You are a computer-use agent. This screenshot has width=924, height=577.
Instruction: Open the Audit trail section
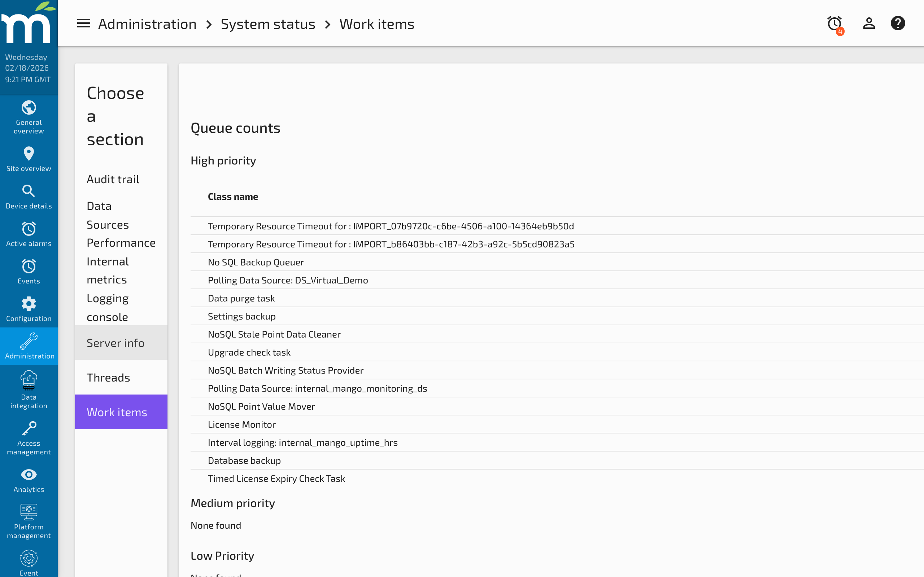(x=113, y=179)
